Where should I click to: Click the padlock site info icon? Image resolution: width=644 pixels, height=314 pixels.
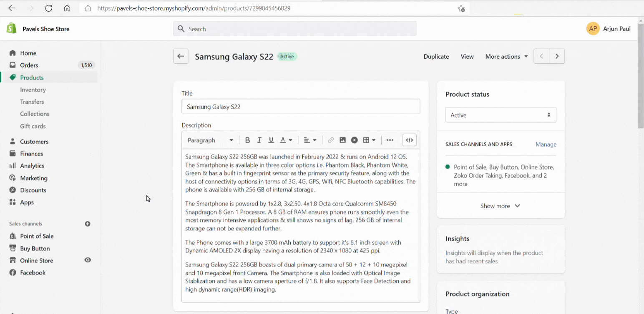(x=88, y=8)
